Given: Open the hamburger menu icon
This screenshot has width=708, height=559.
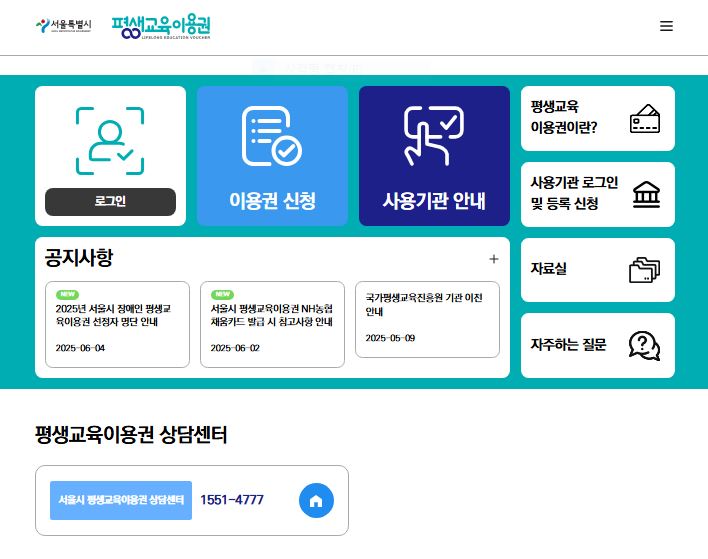Looking at the screenshot, I should pyautogui.click(x=666, y=26).
